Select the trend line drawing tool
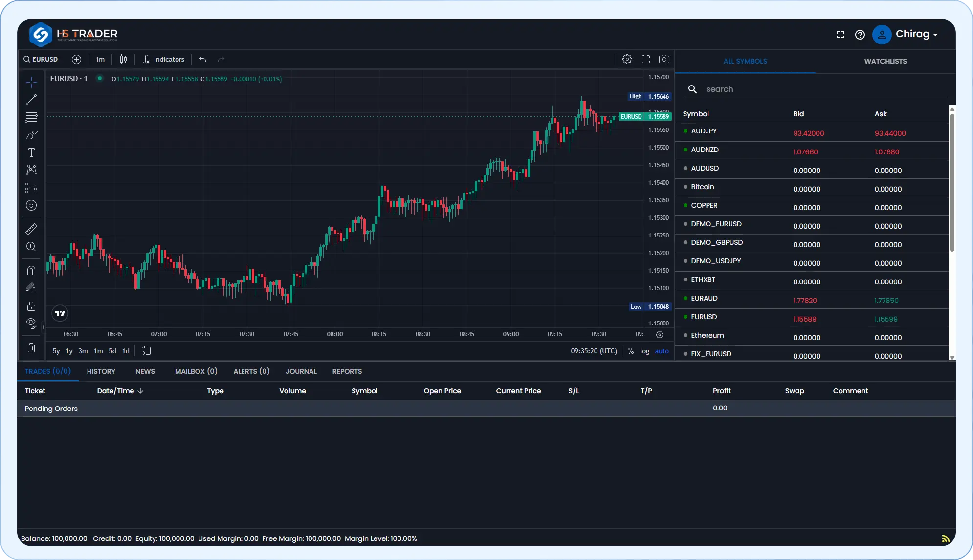This screenshot has width=973, height=560. 31,100
